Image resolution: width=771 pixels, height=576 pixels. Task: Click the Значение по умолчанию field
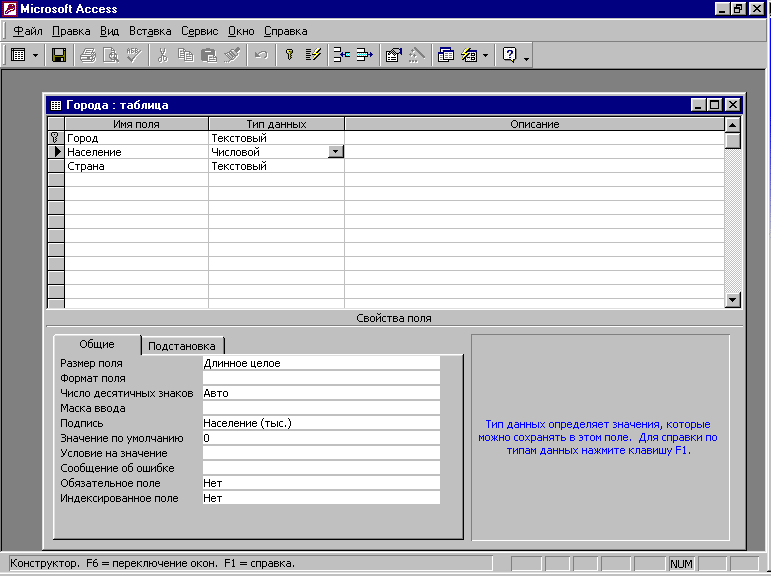pyautogui.click(x=321, y=438)
